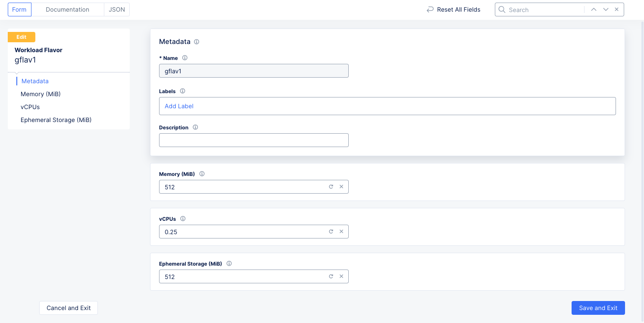644x323 pixels.
Task: Clear the Ephemeral Storage field with the X icon
Action: [341, 276]
